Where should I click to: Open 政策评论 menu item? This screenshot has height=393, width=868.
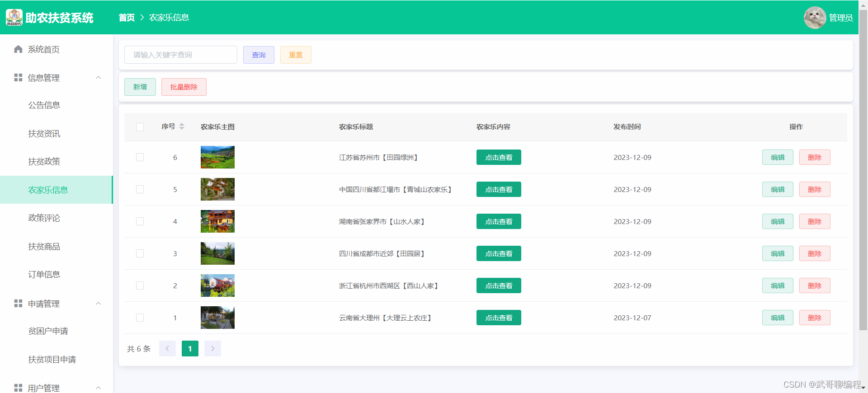tap(57, 218)
